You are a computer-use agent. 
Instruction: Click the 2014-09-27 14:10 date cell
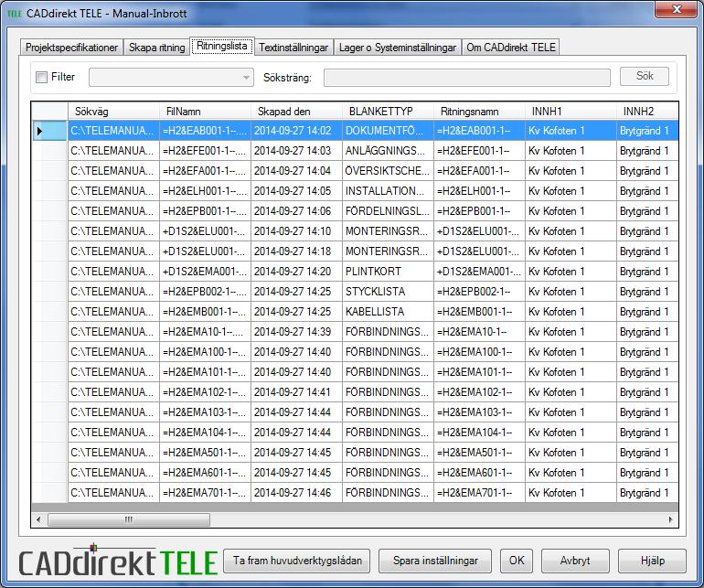(x=296, y=231)
